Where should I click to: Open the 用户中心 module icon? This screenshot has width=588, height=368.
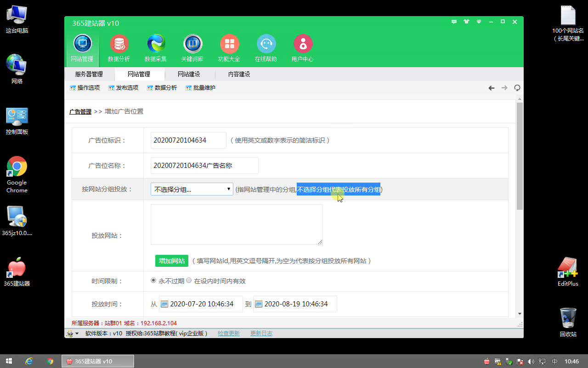tap(303, 48)
